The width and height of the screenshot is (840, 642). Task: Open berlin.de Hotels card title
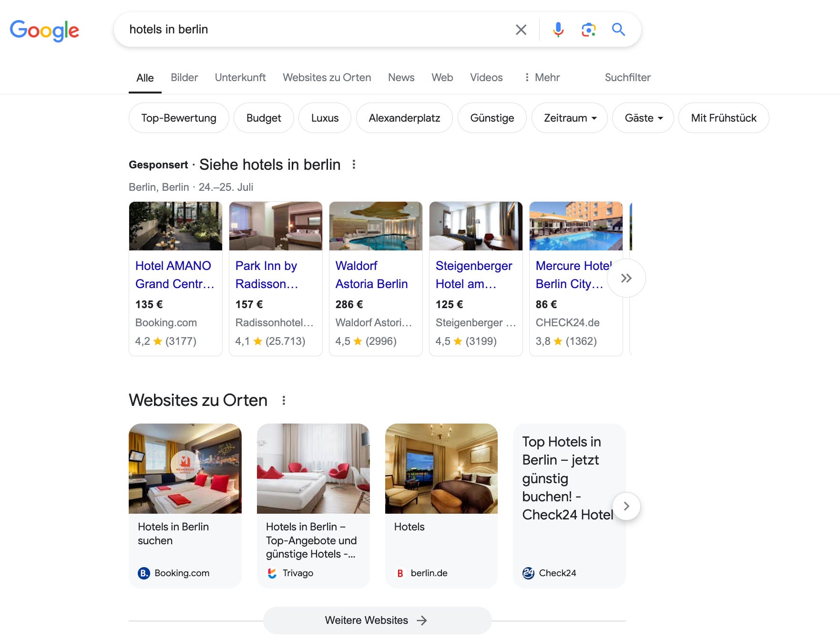point(410,527)
